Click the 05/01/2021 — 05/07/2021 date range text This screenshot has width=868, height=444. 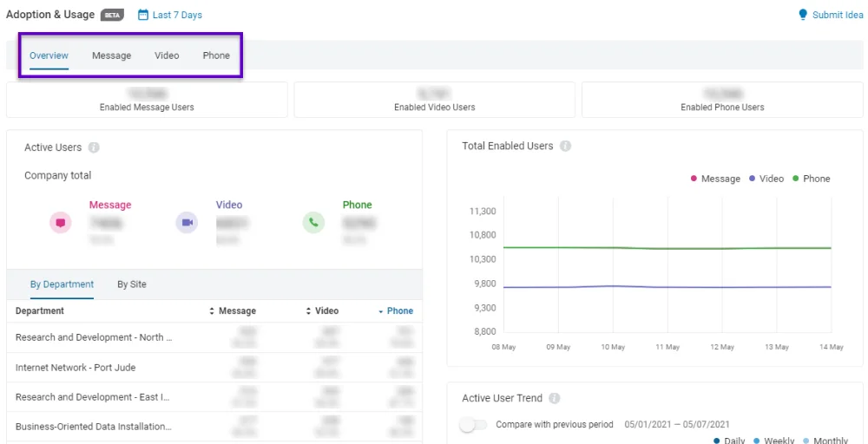coord(677,425)
